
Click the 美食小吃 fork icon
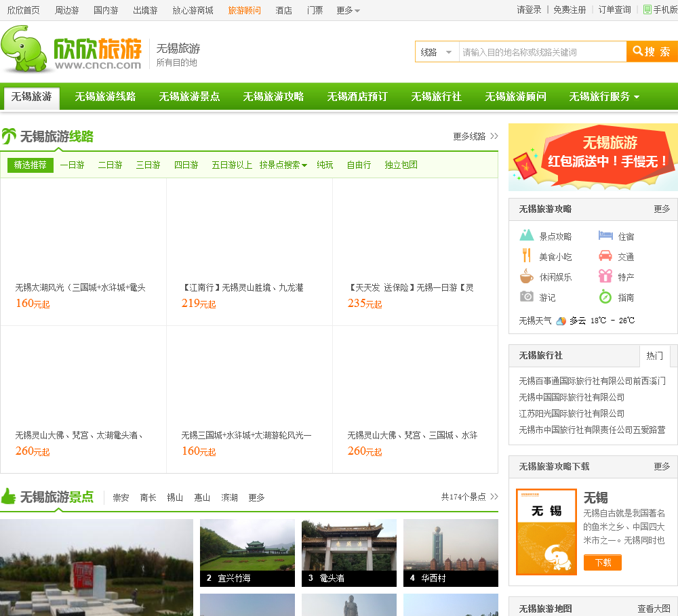[526, 255]
